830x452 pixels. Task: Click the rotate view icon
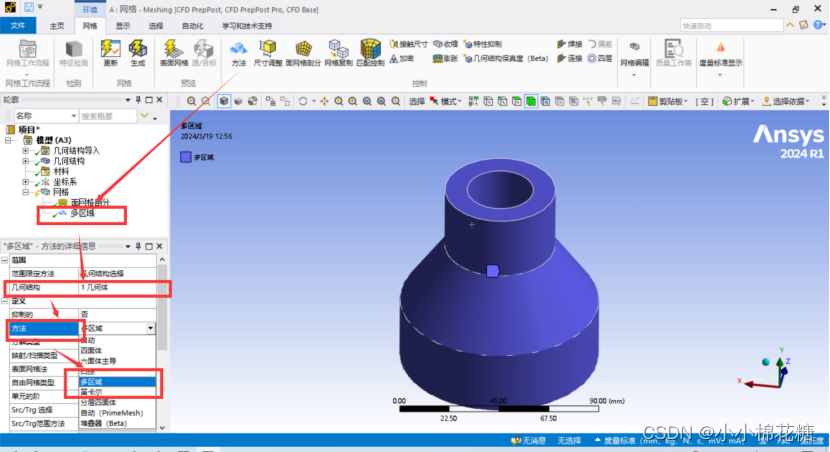pos(303,101)
